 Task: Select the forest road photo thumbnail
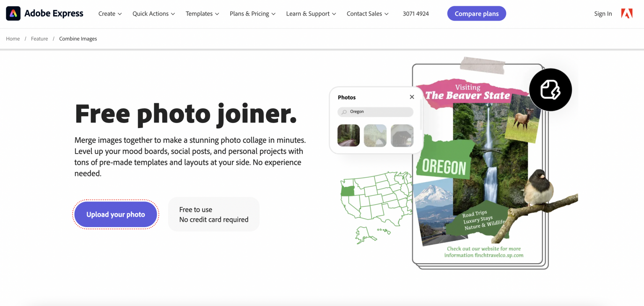click(348, 135)
